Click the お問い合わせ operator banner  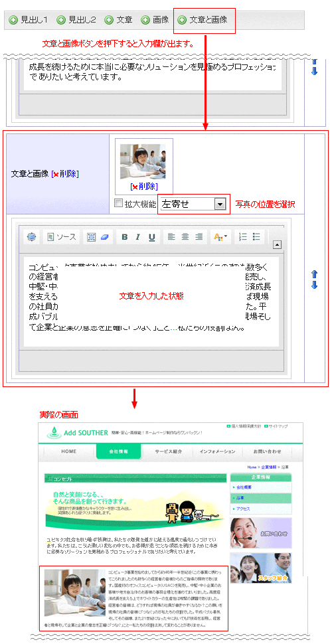point(260,533)
